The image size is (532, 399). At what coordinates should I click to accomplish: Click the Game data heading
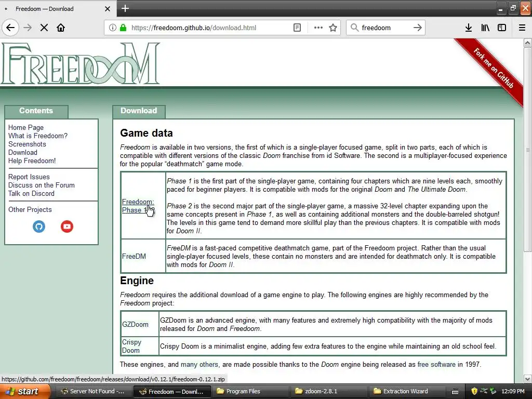[x=146, y=133]
